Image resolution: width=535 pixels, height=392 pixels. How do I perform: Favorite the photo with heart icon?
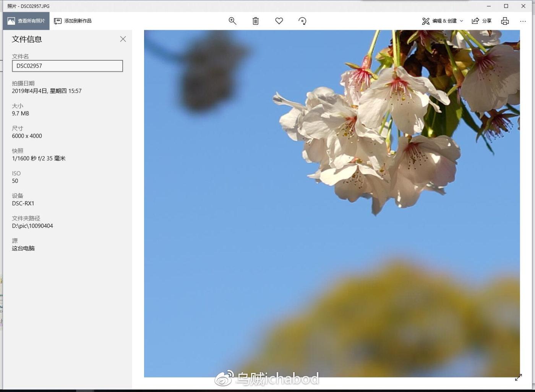click(279, 21)
